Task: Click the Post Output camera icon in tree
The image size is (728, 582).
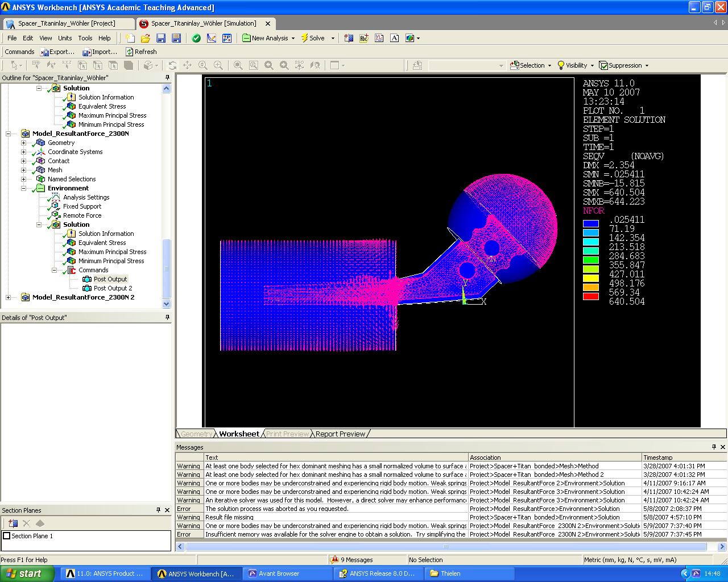Action: tap(87, 279)
